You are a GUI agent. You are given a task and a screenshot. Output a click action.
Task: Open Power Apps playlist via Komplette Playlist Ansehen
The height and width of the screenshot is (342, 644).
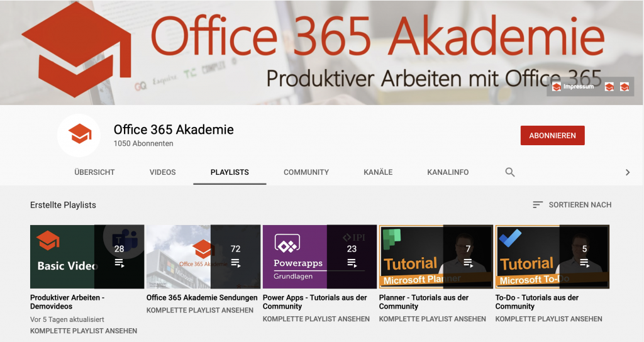coord(316,319)
